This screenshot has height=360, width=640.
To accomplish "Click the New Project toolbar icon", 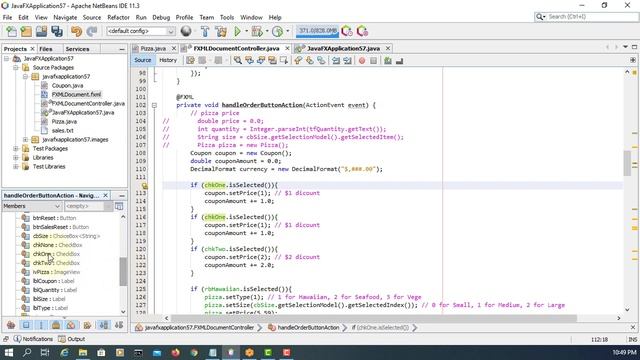I will (26, 31).
